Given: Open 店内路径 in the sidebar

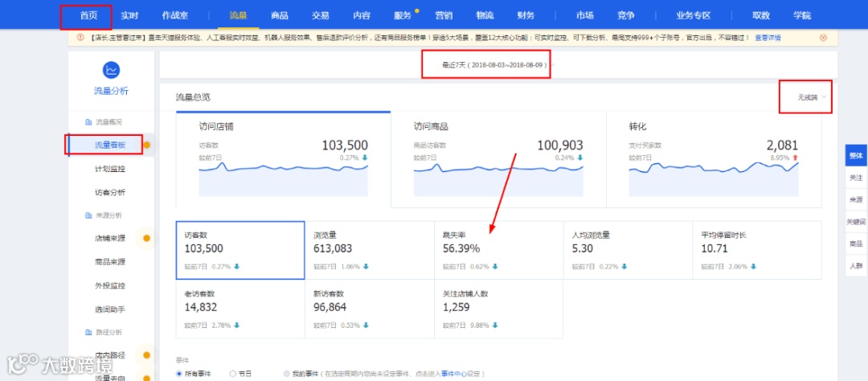Looking at the screenshot, I should 110,355.
